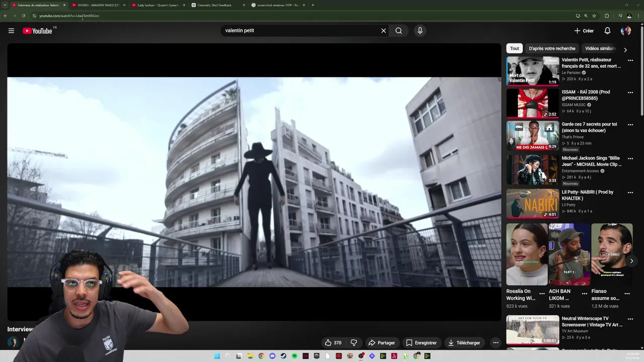Select 'Vidéos similaires' filter chip
This screenshot has height=362, width=644.
tap(600, 49)
